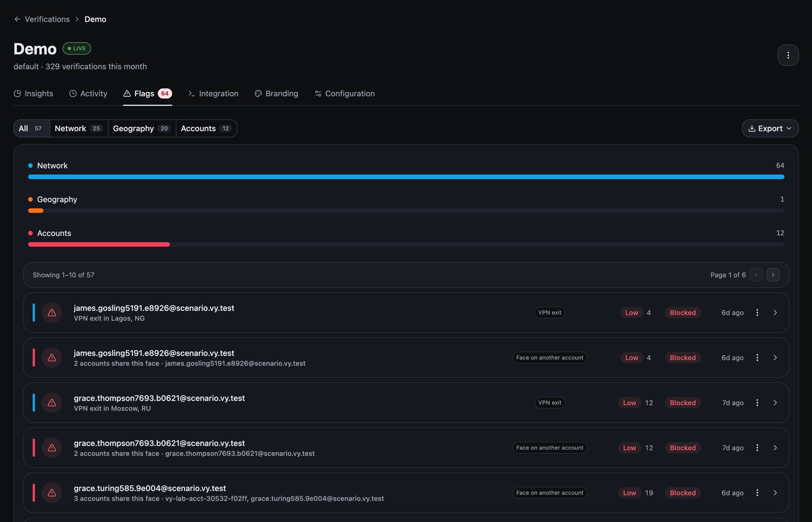Click the VPN exit tag on the Moscow row

click(x=549, y=403)
